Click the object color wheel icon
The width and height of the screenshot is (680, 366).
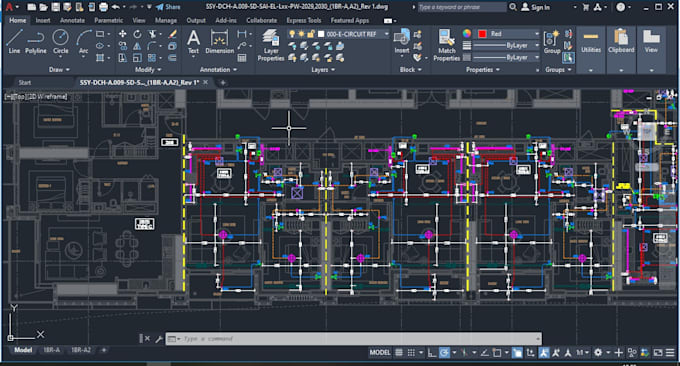(467, 33)
